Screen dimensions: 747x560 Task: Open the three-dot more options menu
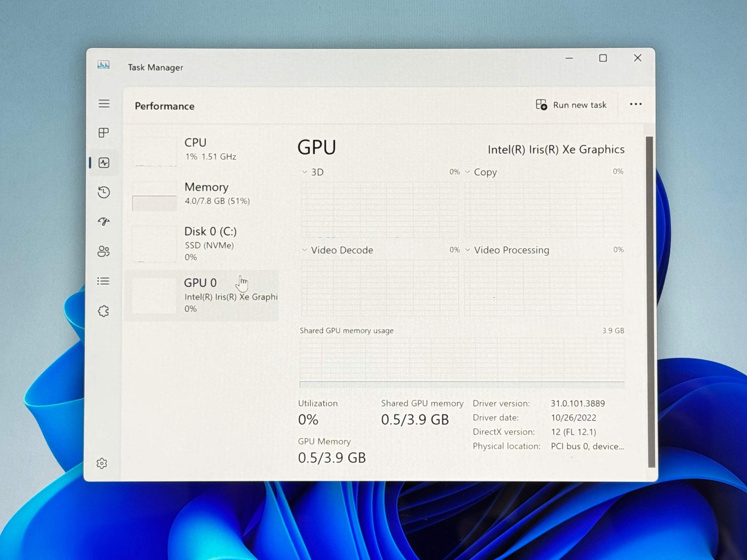click(x=636, y=104)
